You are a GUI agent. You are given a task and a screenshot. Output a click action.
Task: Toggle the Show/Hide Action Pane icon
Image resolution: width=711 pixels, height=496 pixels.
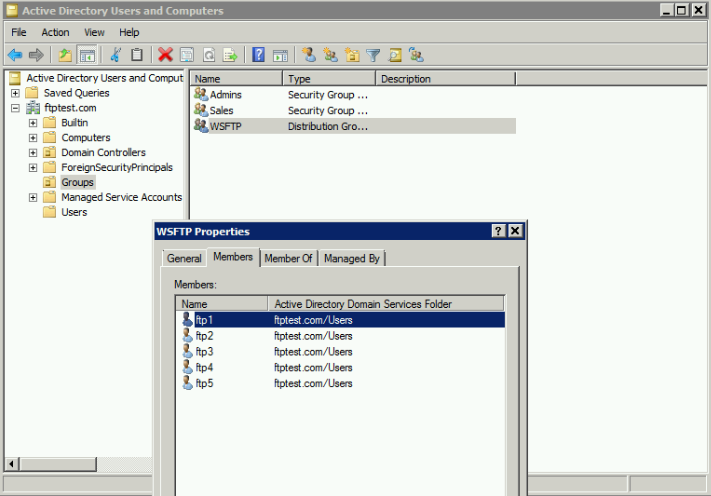[x=280, y=55]
